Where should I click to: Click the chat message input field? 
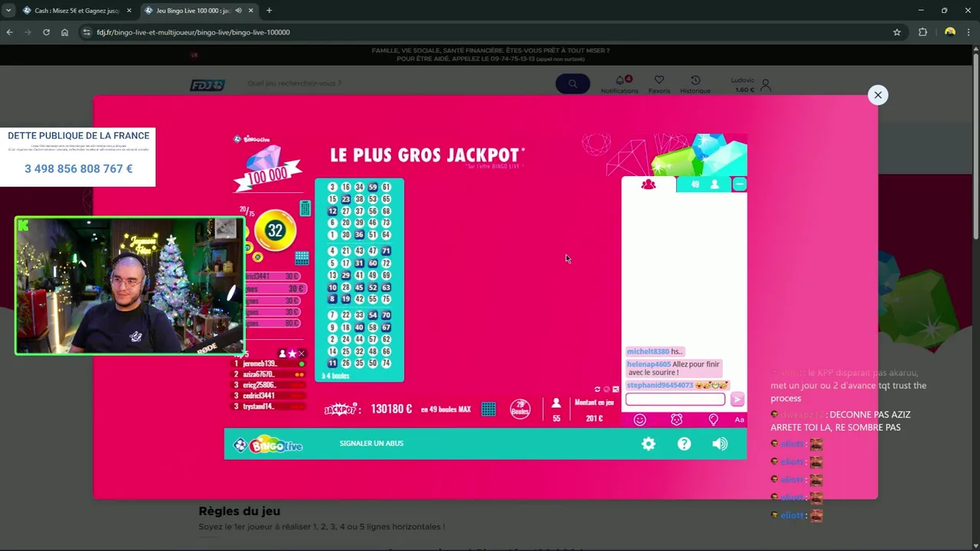point(675,399)
